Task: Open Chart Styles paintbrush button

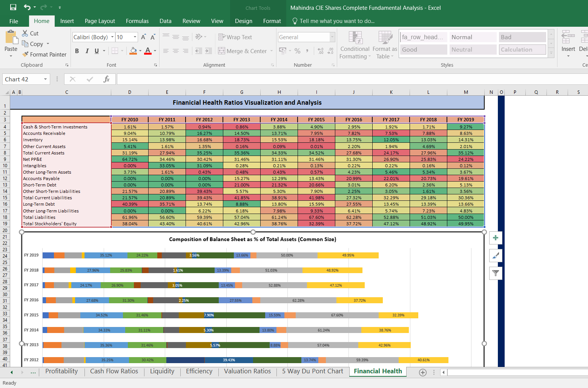Action: [496, 255]
